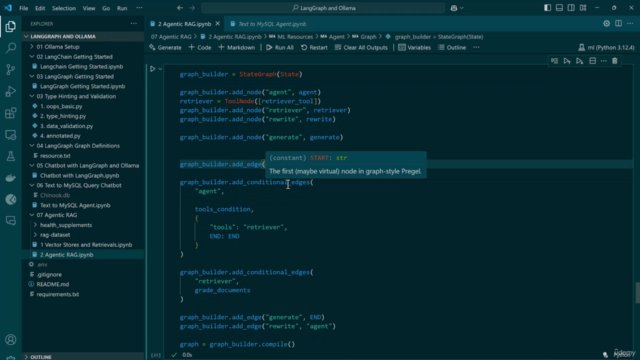The image size is (640, 360).
Task: Delete the cell with trash icon
Action: 615,61
